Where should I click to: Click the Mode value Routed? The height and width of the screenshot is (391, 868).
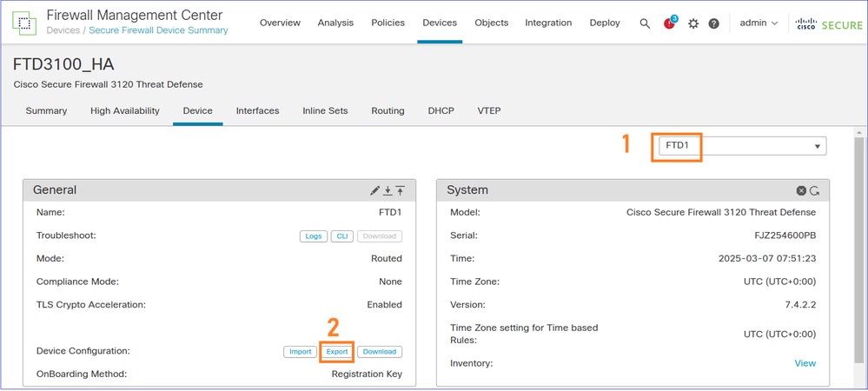(387, 259)
